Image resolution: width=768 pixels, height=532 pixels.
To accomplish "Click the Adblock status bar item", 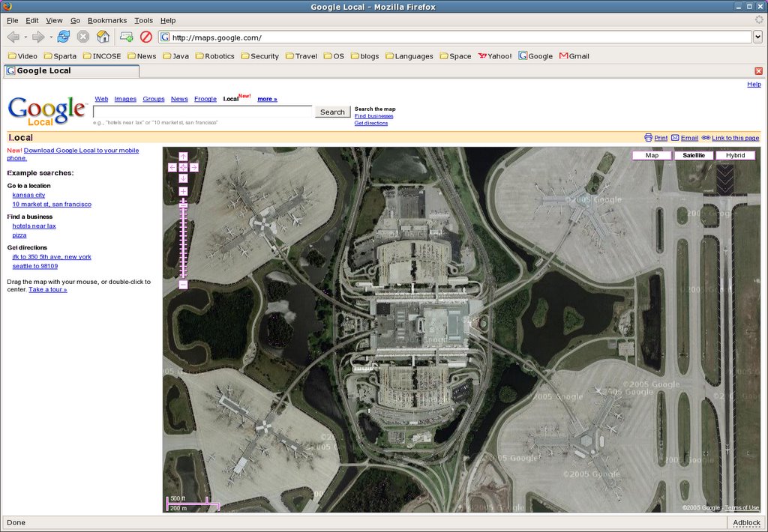I will [x=746, y=523].
